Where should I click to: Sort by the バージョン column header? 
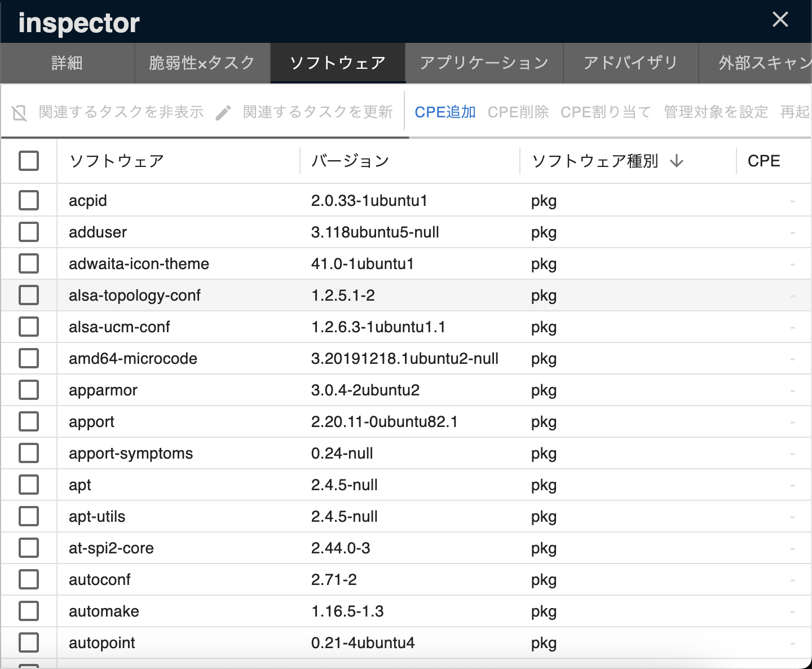pos(351,161)
